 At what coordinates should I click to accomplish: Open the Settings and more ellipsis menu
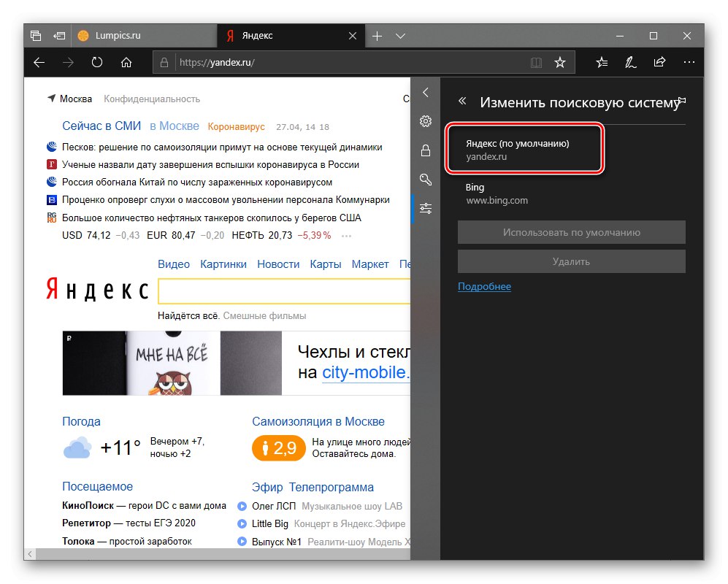[x=689, y=62]
